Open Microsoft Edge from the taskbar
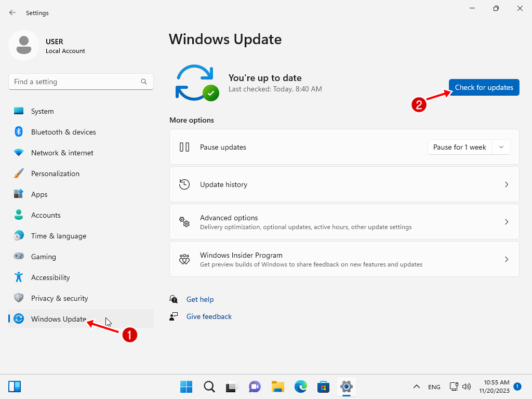The image size is (532, 399). [301, 387]
